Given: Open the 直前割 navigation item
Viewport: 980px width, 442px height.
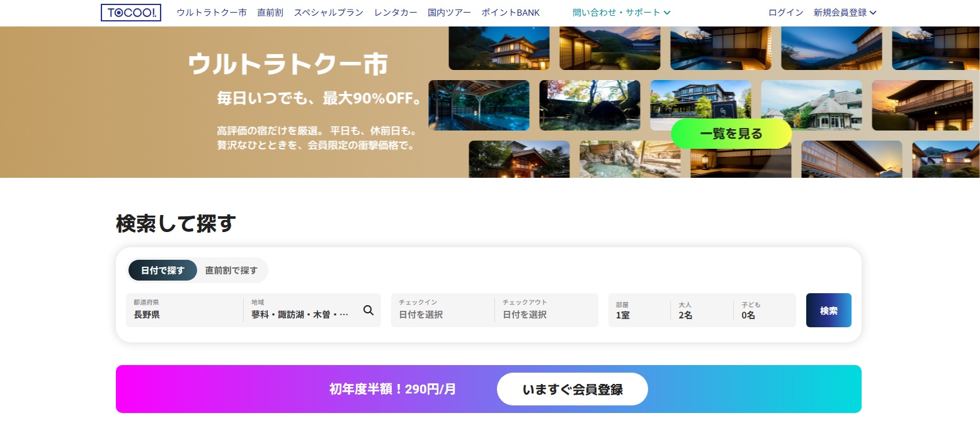Looking at the screenshot, I should 270,13.
